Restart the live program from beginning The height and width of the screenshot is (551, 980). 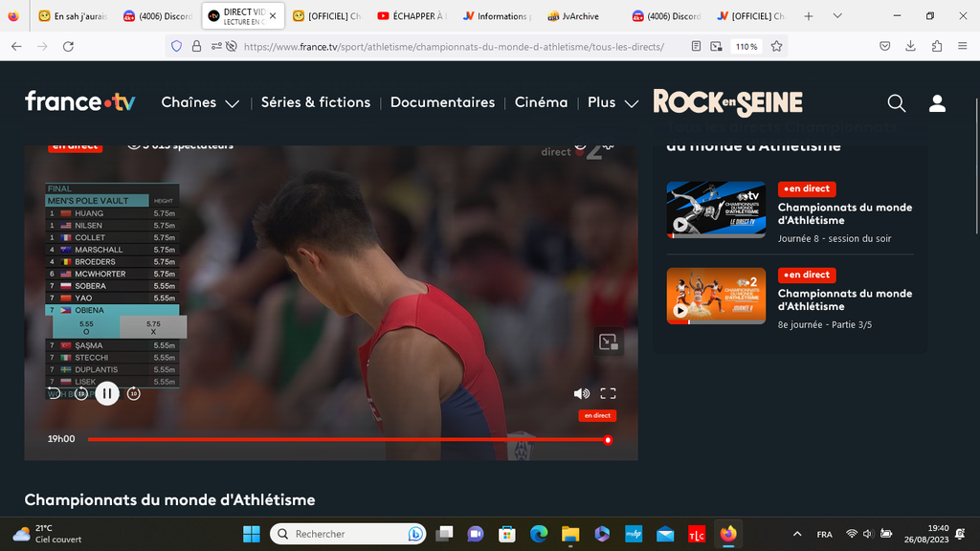click(x=54, y=393)
